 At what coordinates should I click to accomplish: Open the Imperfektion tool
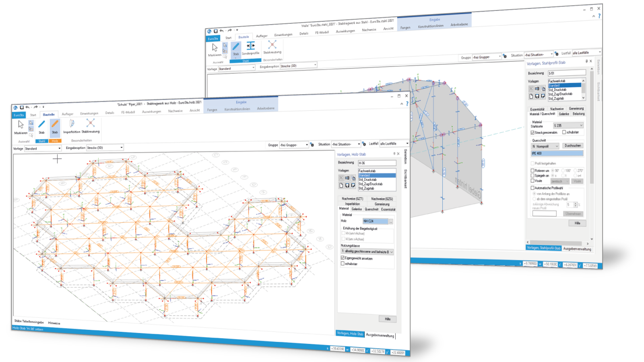point(72,126)
